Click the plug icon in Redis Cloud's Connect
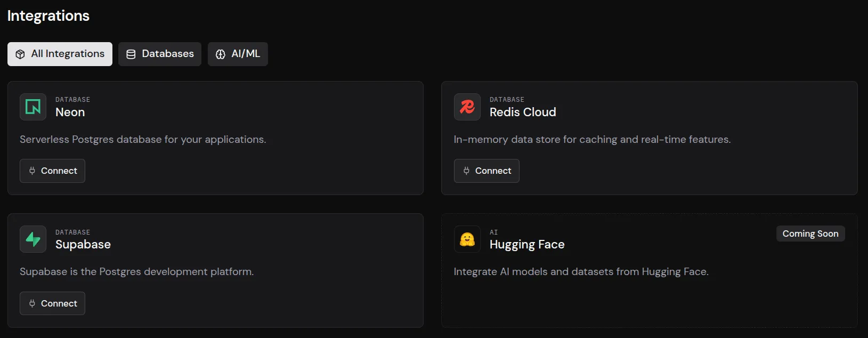868x338 pixels. 466,171
